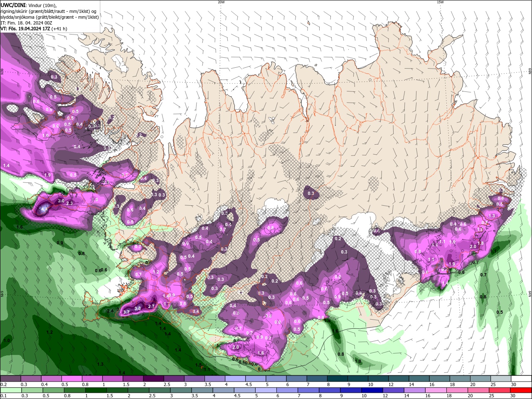
Task: Click the snow scale swatch starting at 0.2
Action: 10,379
